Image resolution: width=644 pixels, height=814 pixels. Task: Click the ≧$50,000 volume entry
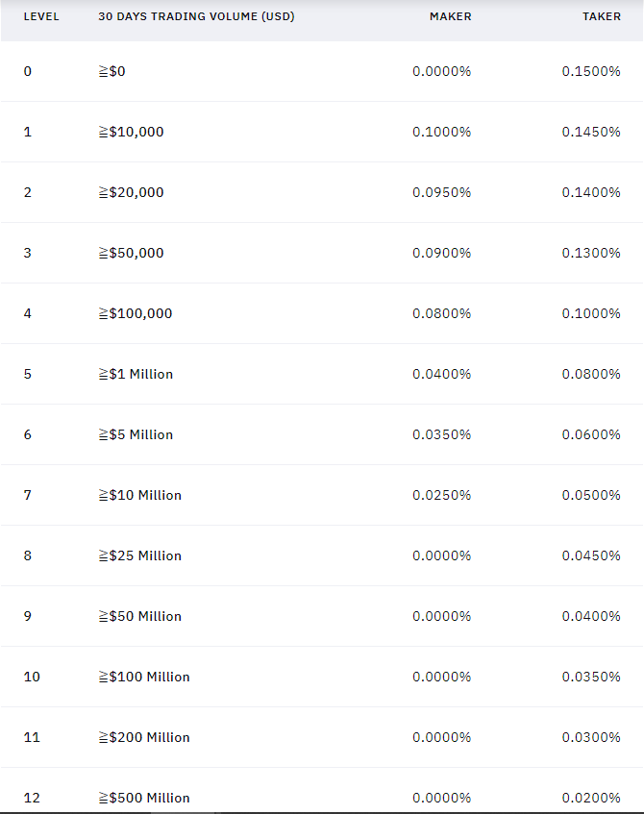(x=131, y=253)
